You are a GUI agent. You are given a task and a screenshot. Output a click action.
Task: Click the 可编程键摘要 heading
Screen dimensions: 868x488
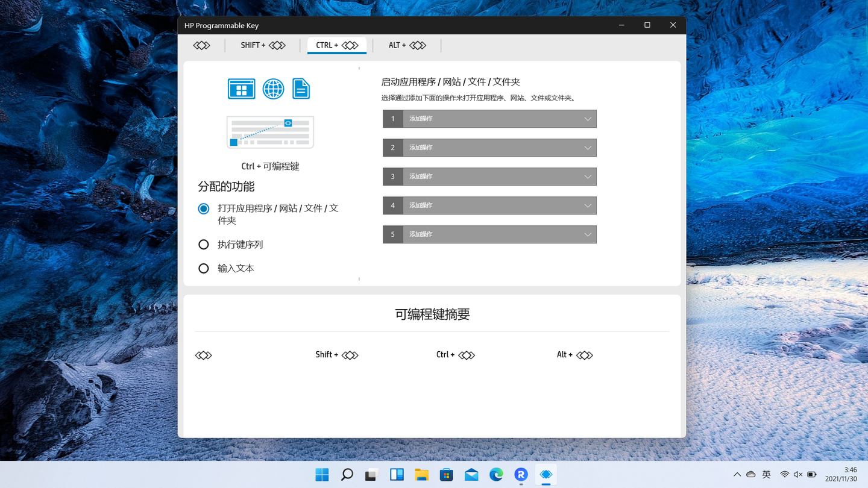[432, 314]
